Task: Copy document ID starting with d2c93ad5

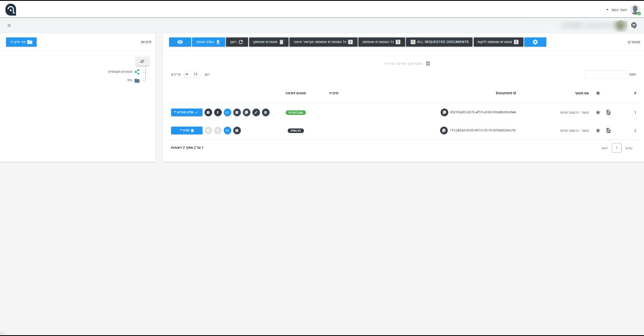Action: 444,113
